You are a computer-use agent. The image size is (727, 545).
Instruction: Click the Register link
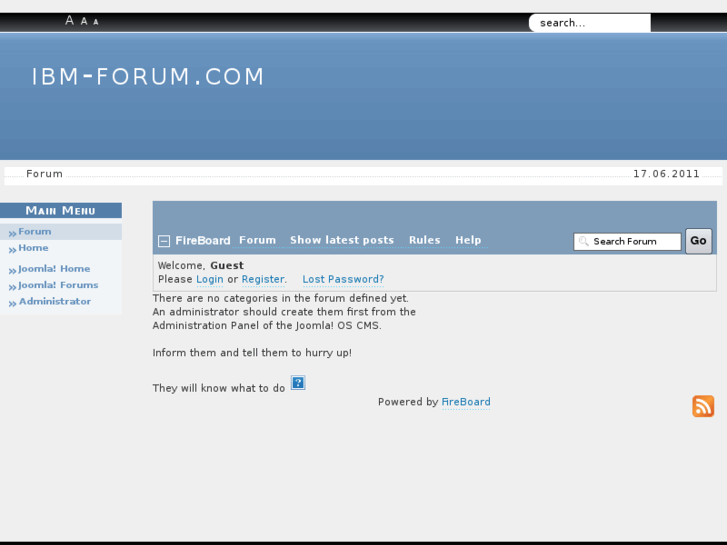[x=263, y=279]
